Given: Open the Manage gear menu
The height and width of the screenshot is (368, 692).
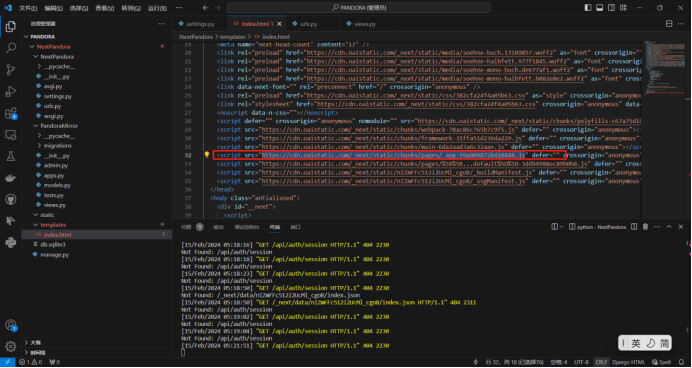Looking at the screenshot, I should click(11, 346).
